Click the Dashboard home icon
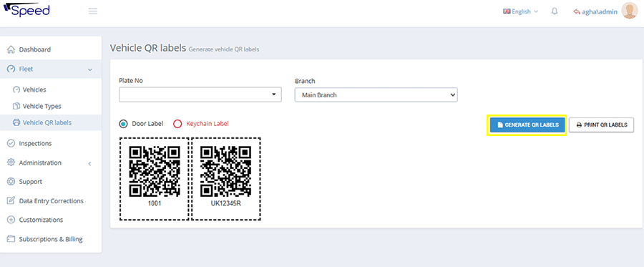Image resolution: width=644 pixels, height=267 pixels. coord(11,49)
